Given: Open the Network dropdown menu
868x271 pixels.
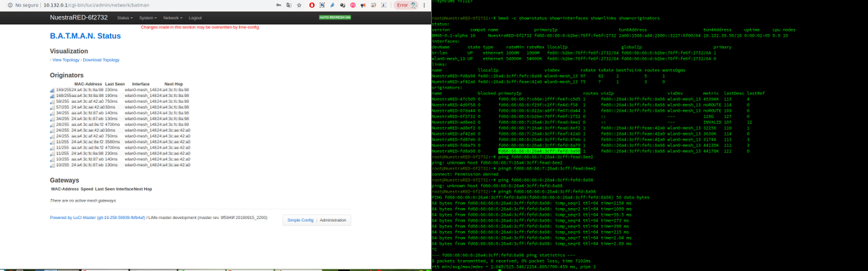Looking at the screenshot, I should [172, 17].
